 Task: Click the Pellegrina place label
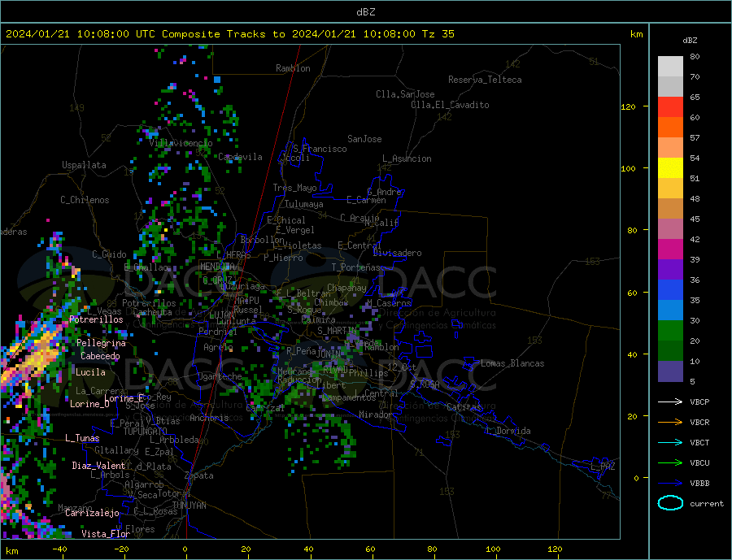tap(102, 342)
